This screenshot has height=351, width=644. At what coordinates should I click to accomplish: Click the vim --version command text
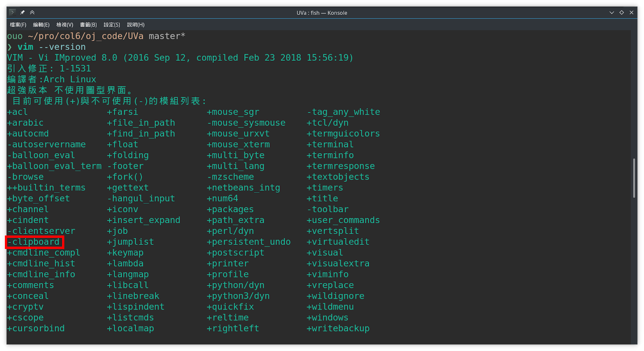click(52, 47)
